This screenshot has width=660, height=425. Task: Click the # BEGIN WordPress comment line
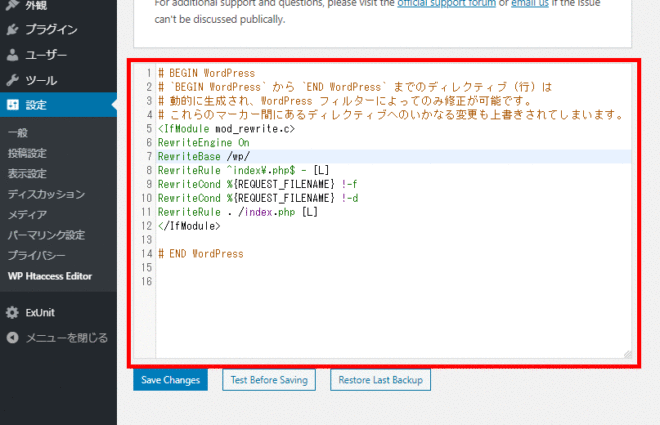tap(207, 73)
